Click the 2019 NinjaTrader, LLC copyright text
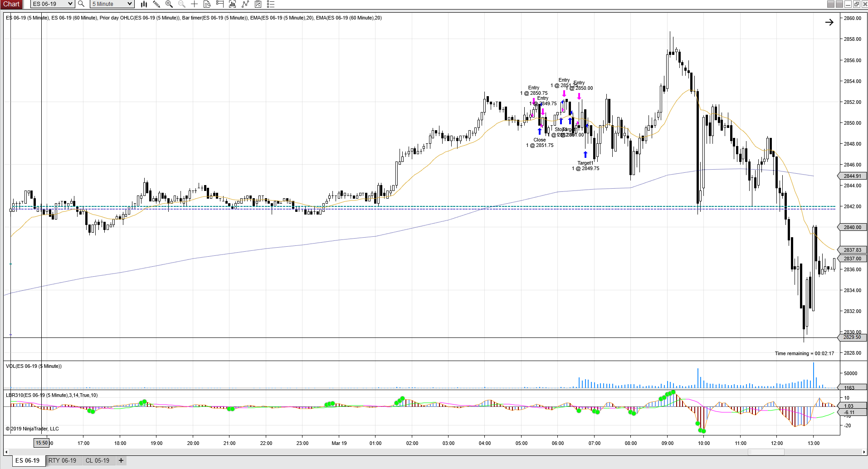 point(32,429)
